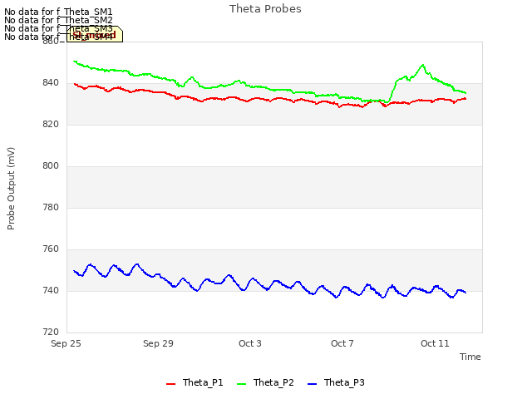Click the 'No data for f_Theta_SM1' message

point(58,12)
